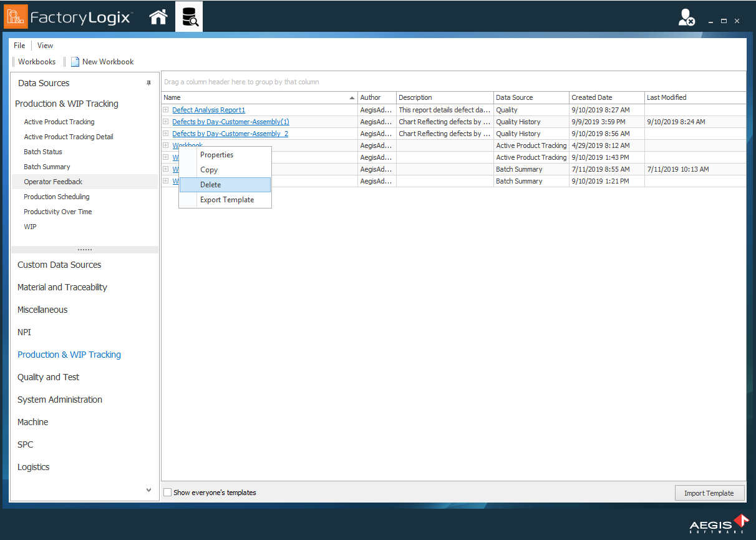The width and height of the screenshot is (756, 540).
Task: Select Export Template in context menu
Action: 226,200
